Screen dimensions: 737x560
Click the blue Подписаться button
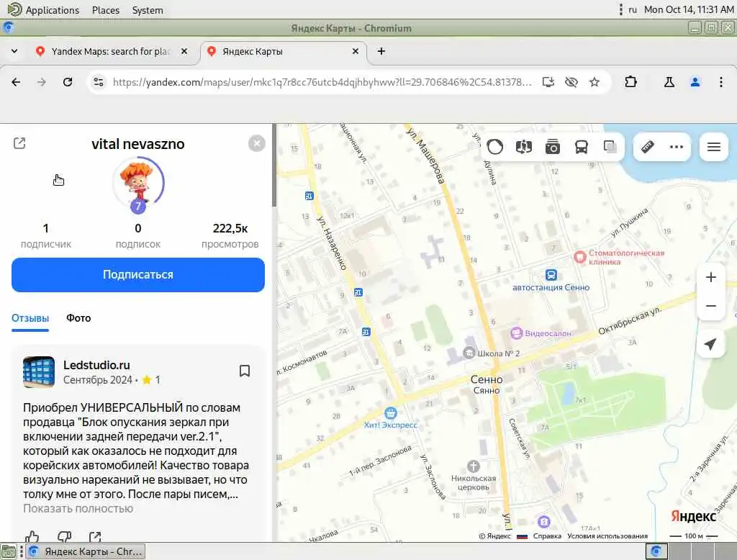click(138, 274)
